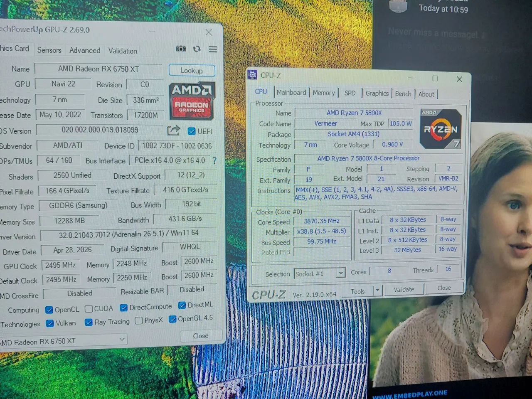Click the BIOS version 020.002.000.019.018099 field
The width and height of the screenshot is (532, 399).
(x=100, y=130)
